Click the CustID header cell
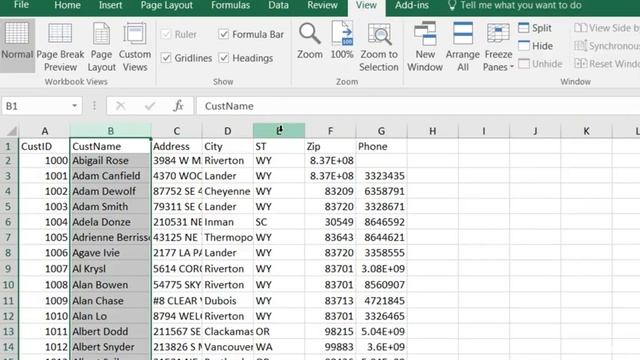Screen dimensions: 640x360 coord(44,146)
